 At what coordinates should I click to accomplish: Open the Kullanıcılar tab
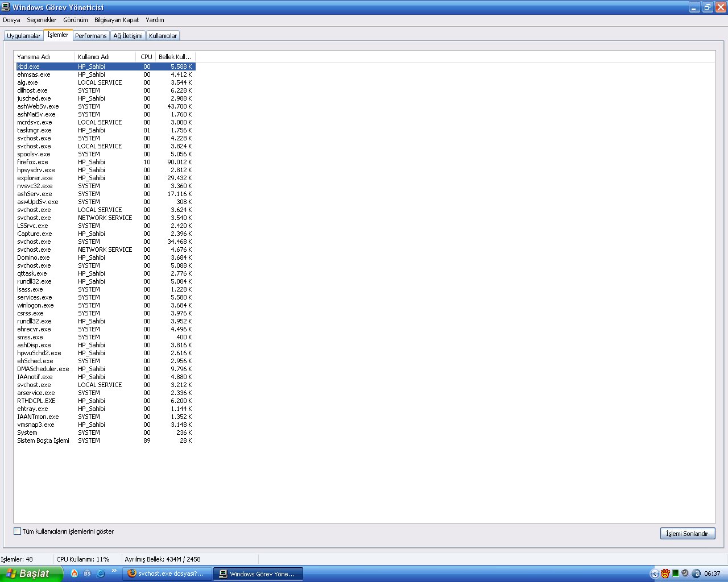(163, 36)
